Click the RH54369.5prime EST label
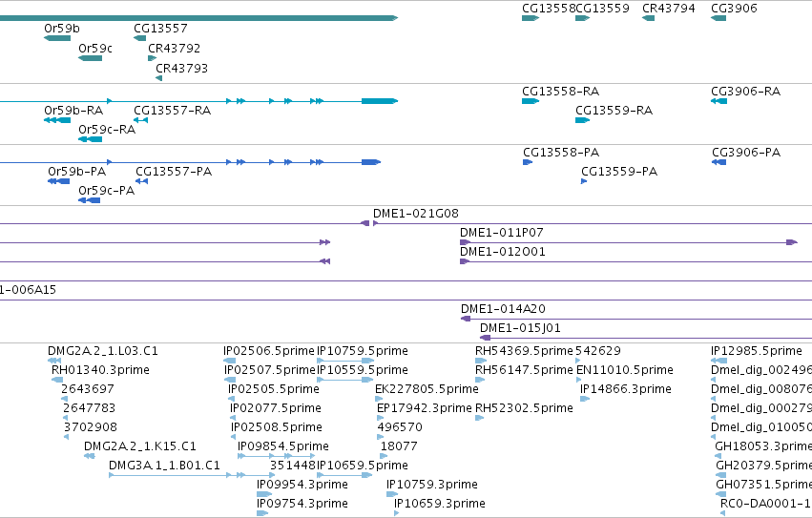The image size is (812, 518). [x=524, y=351]
